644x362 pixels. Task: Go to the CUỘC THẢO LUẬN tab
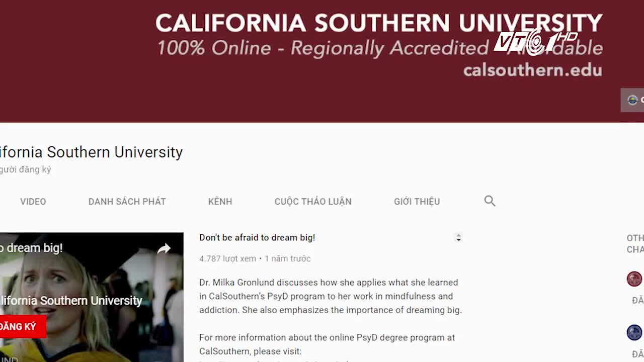(x=313, y=202)
